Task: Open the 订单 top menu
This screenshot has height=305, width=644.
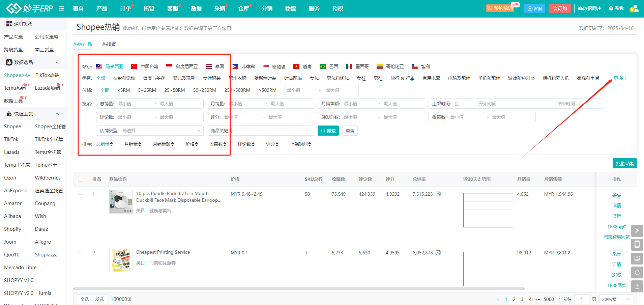Action: (x=125, y=8)
